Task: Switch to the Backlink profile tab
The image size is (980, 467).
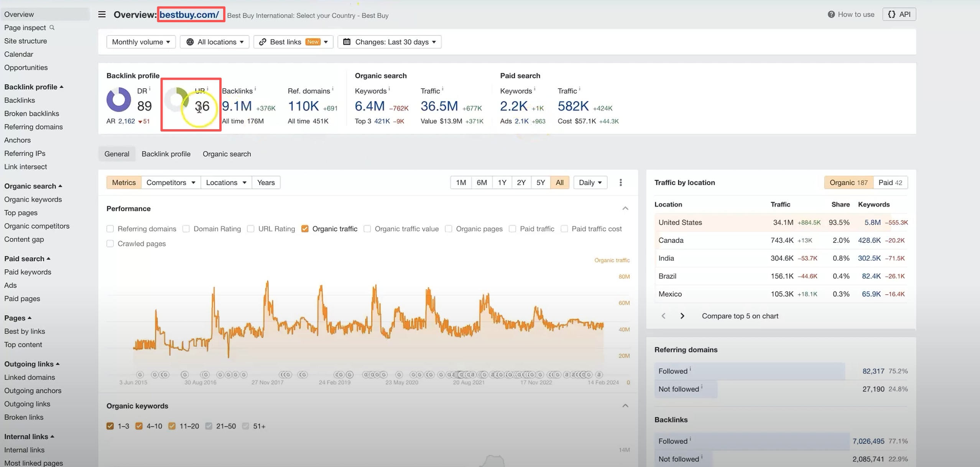Action: pos(166,154)
